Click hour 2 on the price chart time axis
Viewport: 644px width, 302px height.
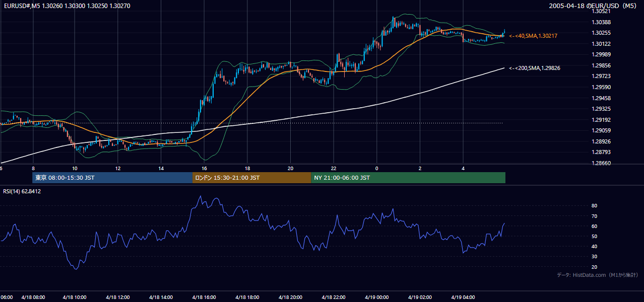[420, 168]
